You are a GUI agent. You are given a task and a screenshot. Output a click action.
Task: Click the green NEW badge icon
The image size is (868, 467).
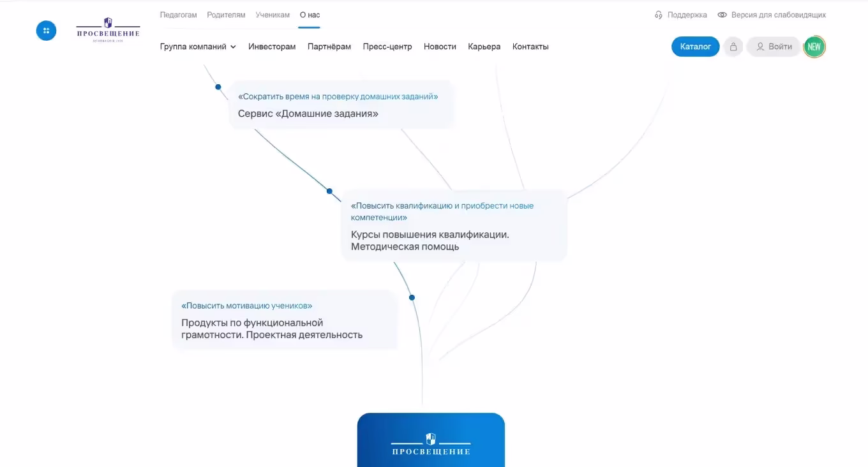pos(814,47)
